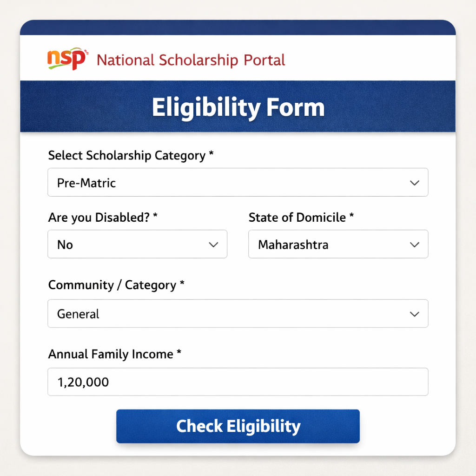Viewport: 476px width, 476px height.
Task: Select the Pre-Matric value in Scholarship Category
Action: click(x=86, y=183)
